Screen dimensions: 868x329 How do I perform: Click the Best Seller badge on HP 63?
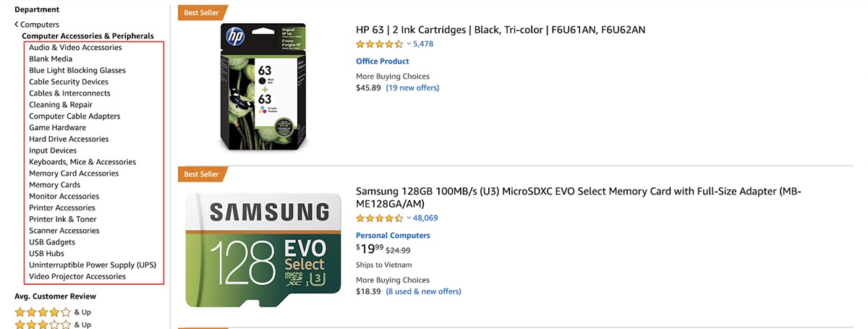pos(201,12)
